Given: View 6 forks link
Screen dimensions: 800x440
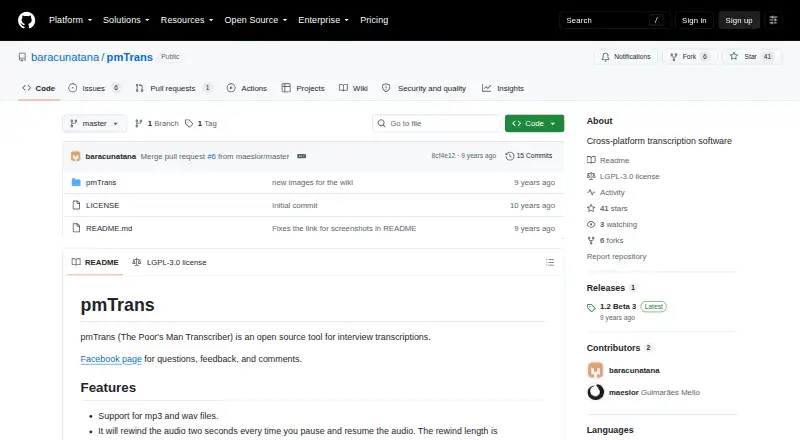Looking at the screenshot, I should tap(605, 240).
